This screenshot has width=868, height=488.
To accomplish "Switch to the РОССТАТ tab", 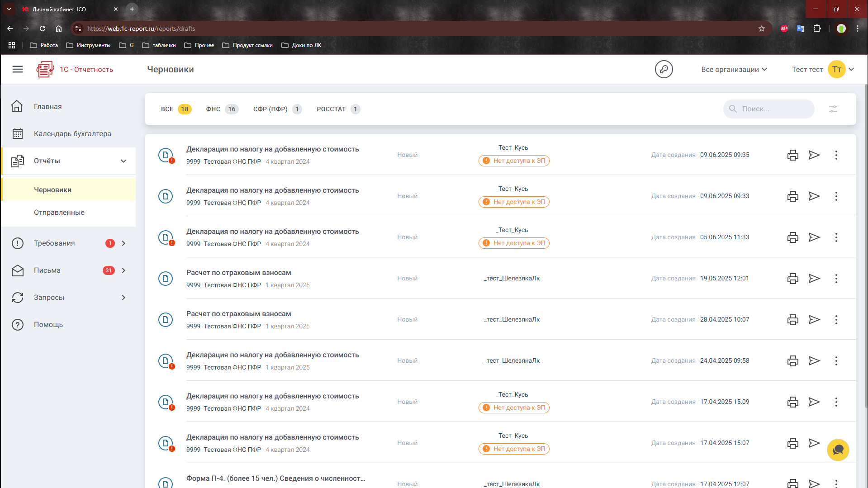I will (x=337, y=109).
